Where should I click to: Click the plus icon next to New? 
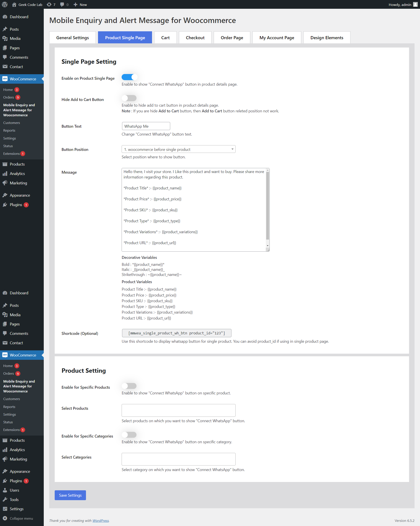click(x=75, y=5)
